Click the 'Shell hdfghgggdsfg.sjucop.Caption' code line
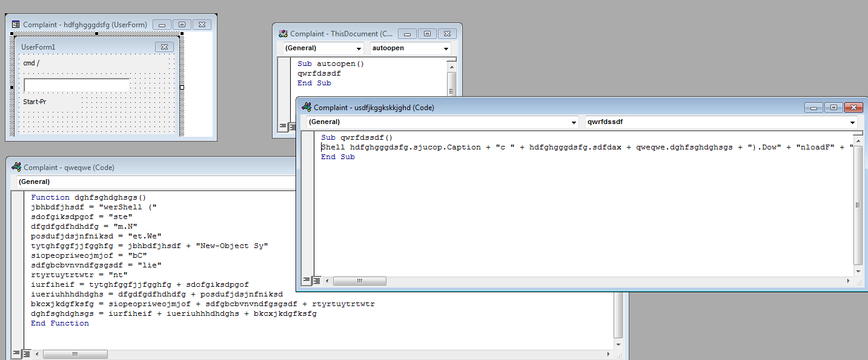Image resolution: width=868 pixels, height=360 pixels. coord(587,147)
